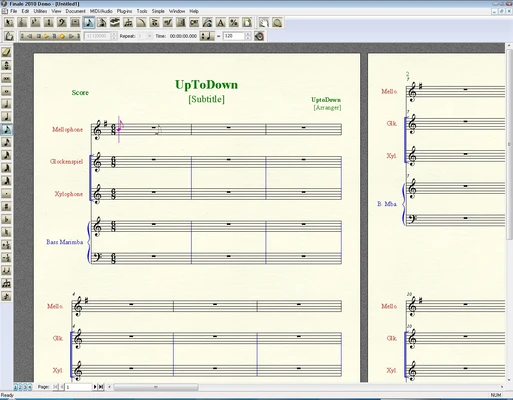Toggle the tuplet entry palette button

pyautogui.click(x=6, y=283)
